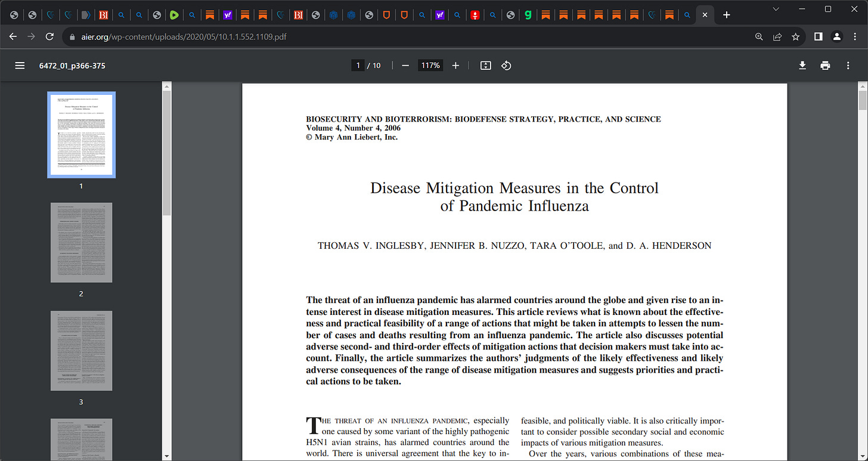Open the zoom indicator in address bar
Viewport: 868px width, 461px height.
coord(759,36)
